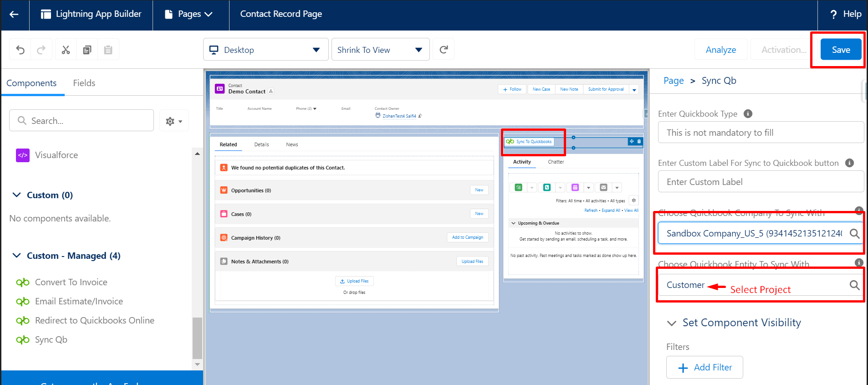The width and height of the screenshot is (868, 385).
Task: Click the redo icon in toolbar
Action: (x=41, y=50)
